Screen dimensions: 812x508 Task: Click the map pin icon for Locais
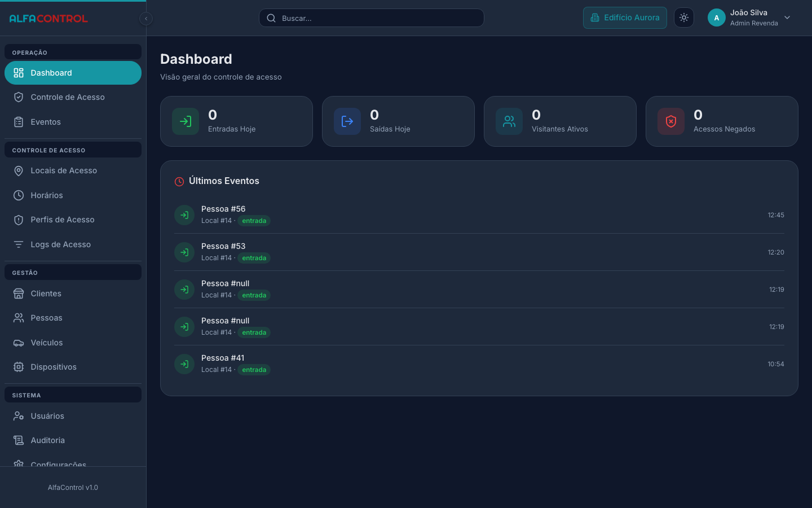click(19, 170)
